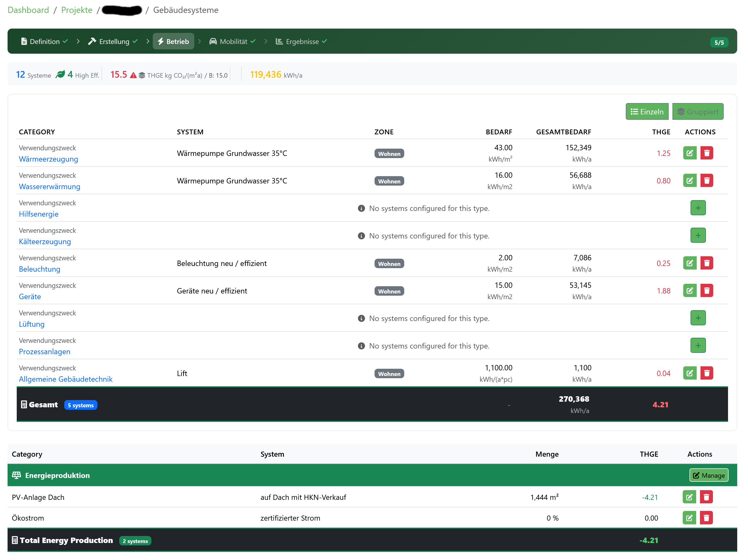Delete Geräte neu / effizient
The width and height of the screenshot is (748, 560).
pyautogui.click(x=707, y=290)
